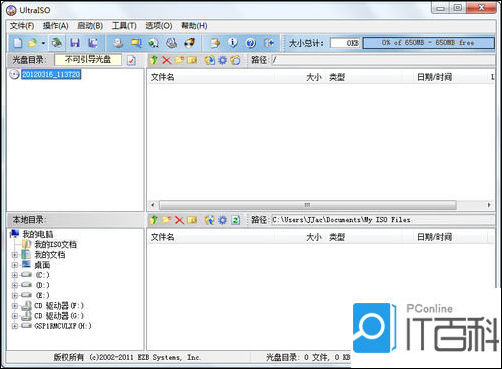502x369 pixels.
Task: Click the Burn CD/DVD image flame icon
Action: [x=190, y=43]
